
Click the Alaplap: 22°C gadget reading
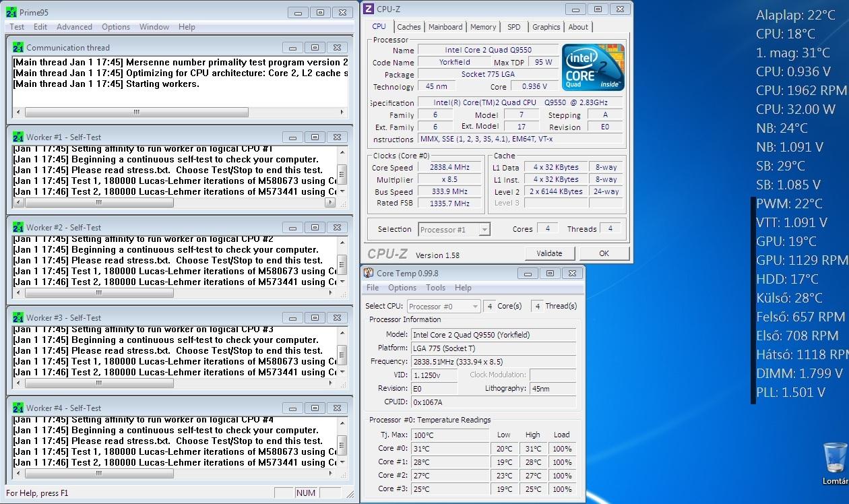[x=796, y=15]
